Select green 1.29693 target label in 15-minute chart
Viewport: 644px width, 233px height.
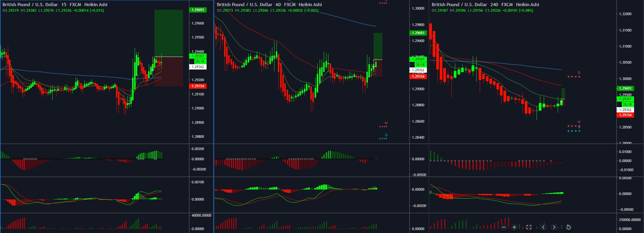coord(198,10)
